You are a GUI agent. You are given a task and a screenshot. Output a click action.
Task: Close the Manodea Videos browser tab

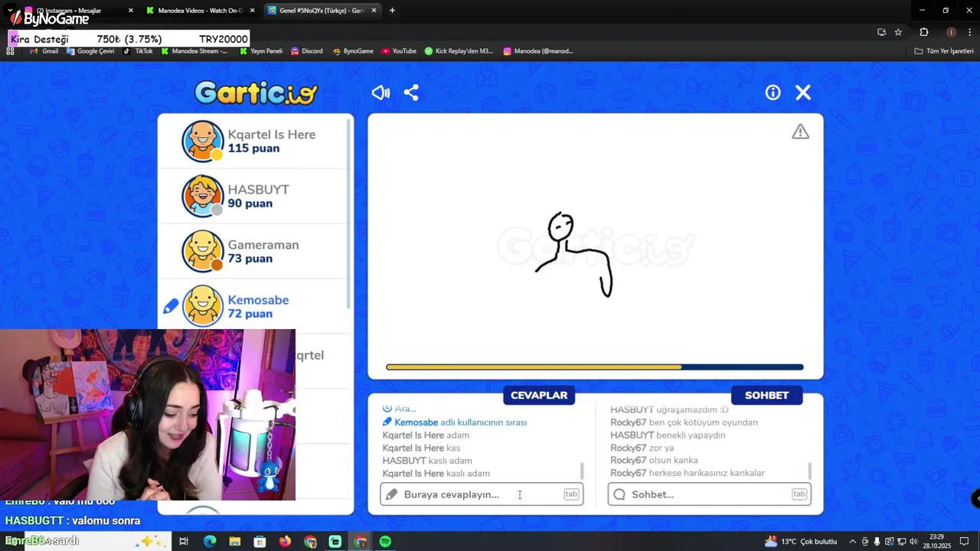[253, 11]
